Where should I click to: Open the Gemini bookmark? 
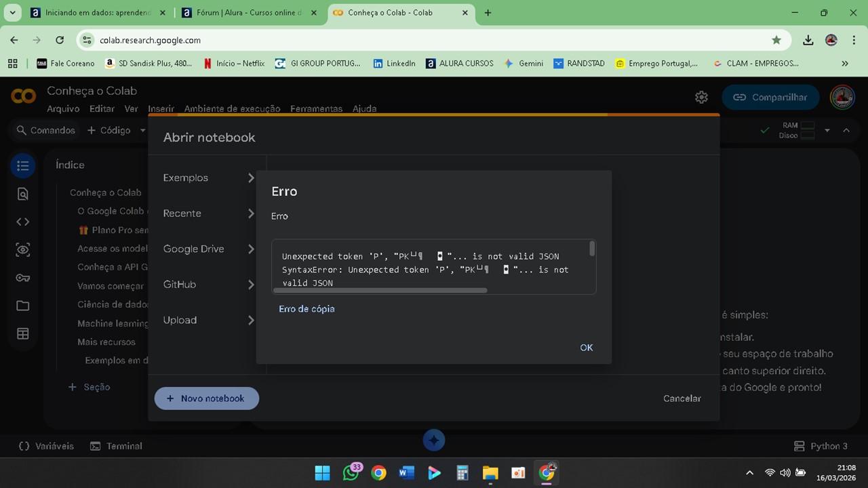click(x=524, y=63)
